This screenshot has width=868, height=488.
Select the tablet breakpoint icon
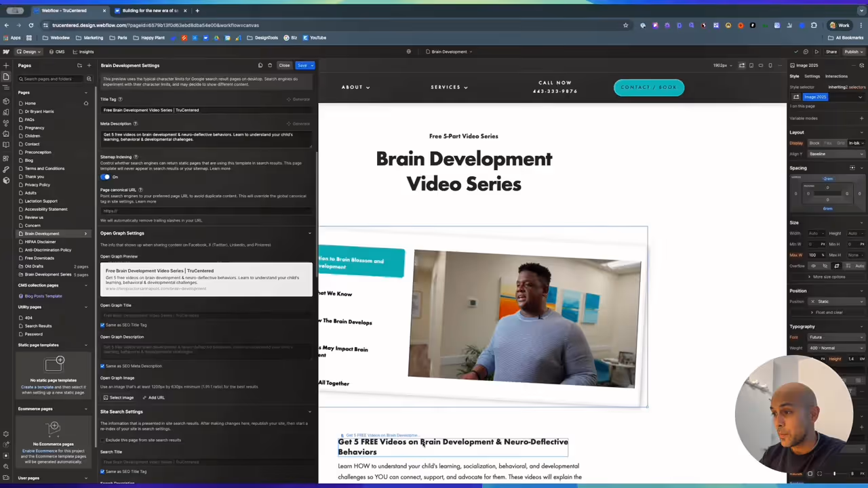(x=751, y=66)
